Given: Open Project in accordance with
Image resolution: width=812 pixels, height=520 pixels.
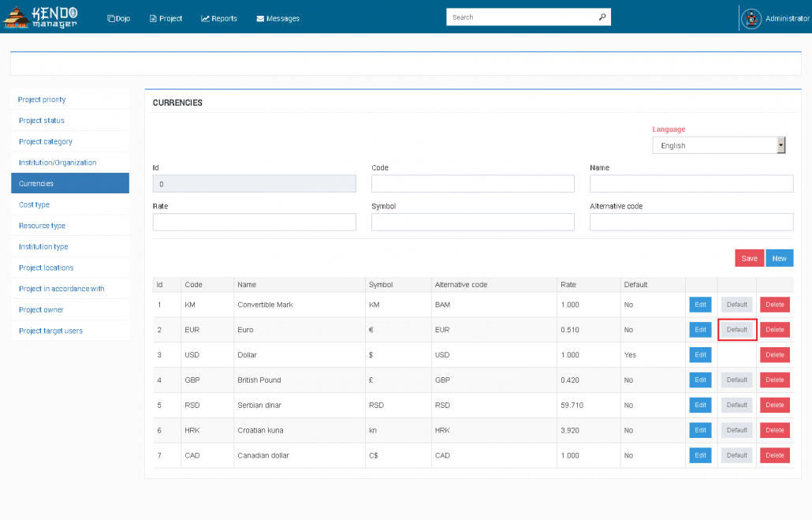Looking at the screenshot, I should (70, 288).
